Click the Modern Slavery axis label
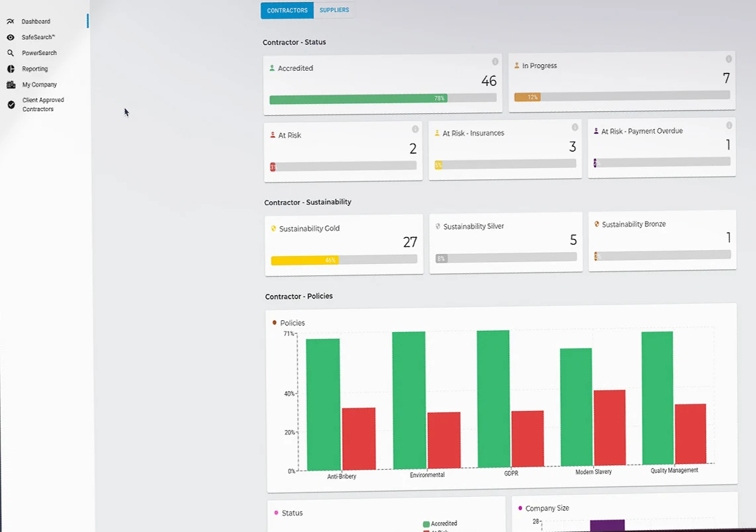 coord(594,472)
